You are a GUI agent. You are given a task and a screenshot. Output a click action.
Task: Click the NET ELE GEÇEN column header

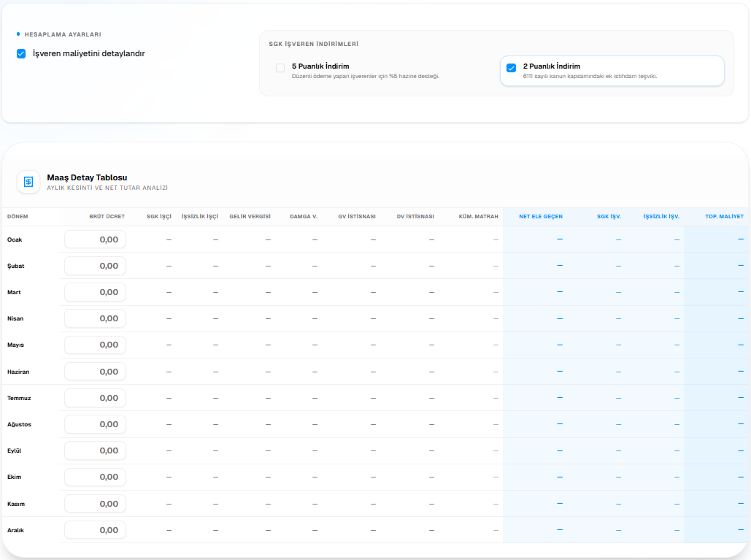coord(540,217)
